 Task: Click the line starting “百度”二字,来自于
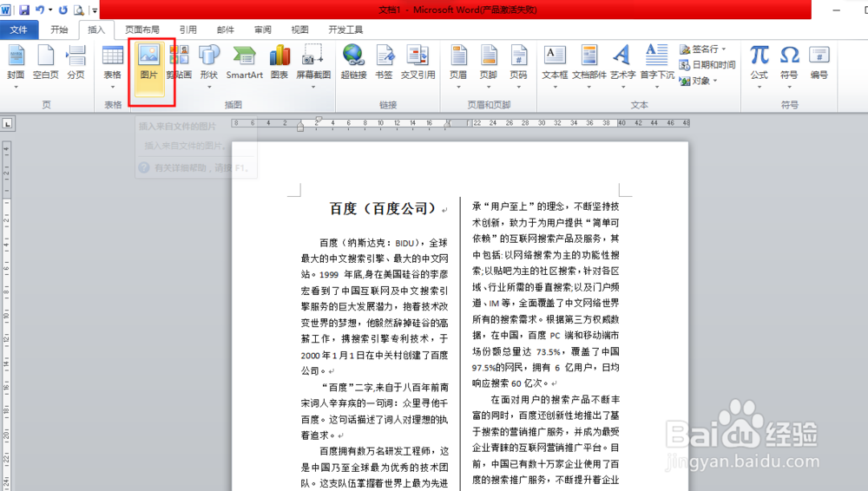pos(385,387)
